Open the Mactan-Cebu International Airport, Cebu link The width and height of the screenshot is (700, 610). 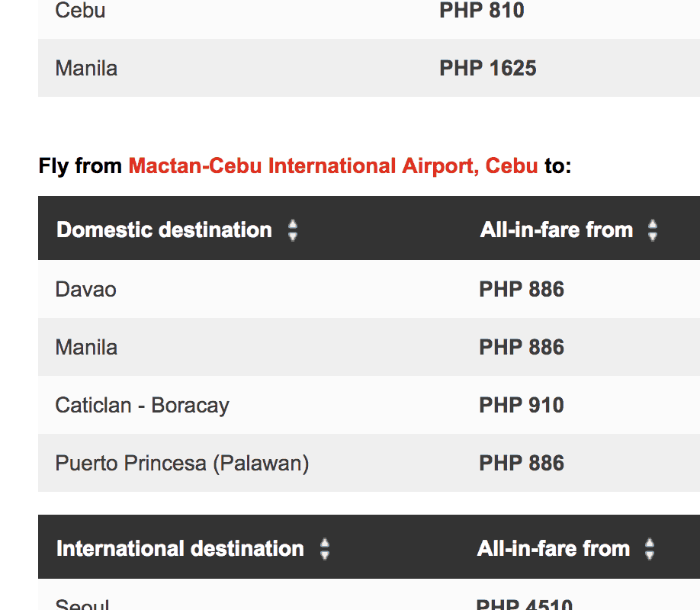click(x=333, y=166)
